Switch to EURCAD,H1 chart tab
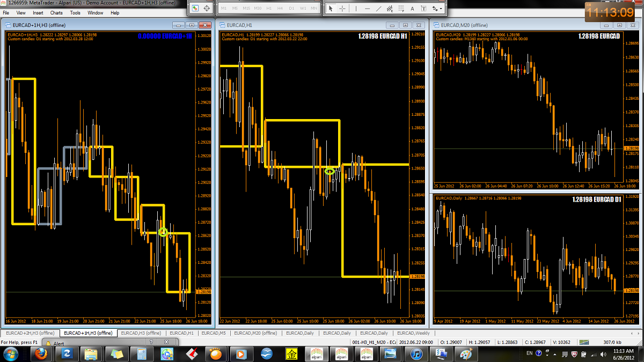The width and height of the screenshot is (644, 362). coord(181,333)
